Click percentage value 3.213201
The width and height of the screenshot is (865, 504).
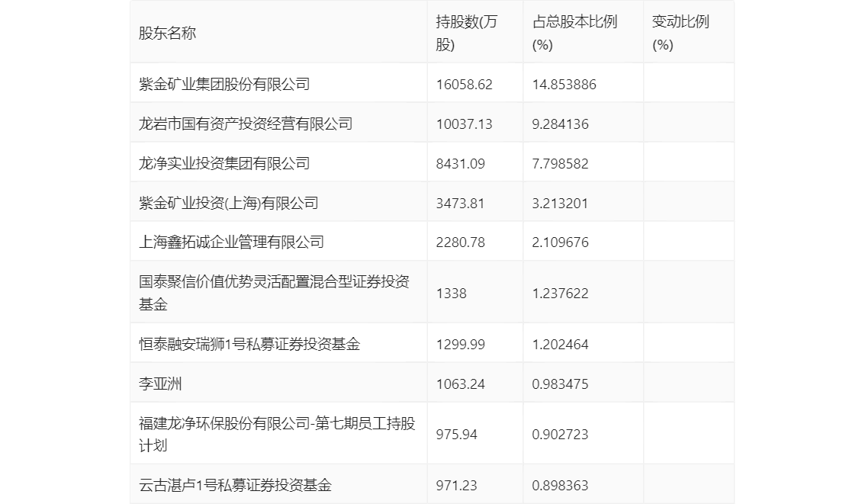[561, 204]
